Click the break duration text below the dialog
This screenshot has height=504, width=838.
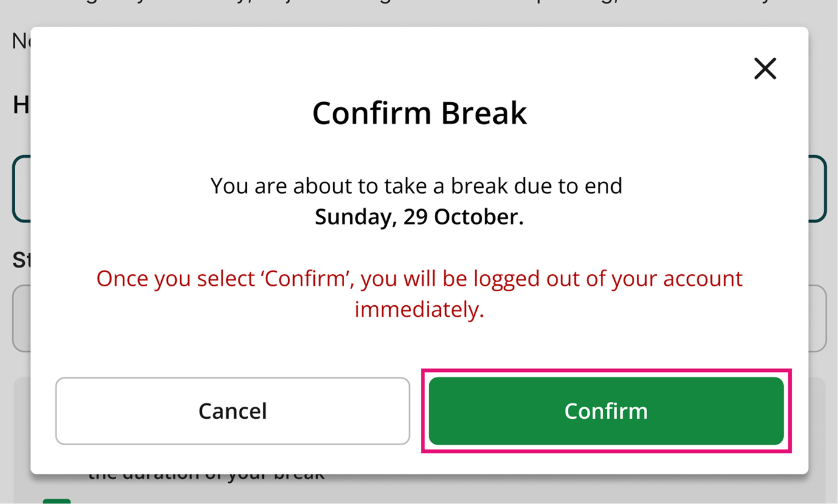[x=207, y=472]
